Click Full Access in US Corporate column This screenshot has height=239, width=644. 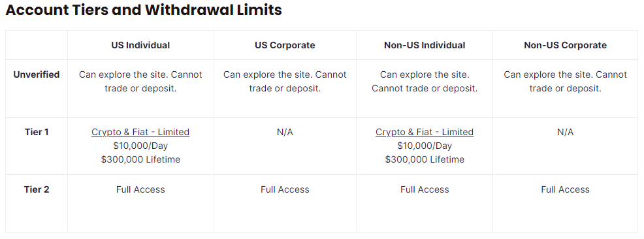click(x=285, y=190)
